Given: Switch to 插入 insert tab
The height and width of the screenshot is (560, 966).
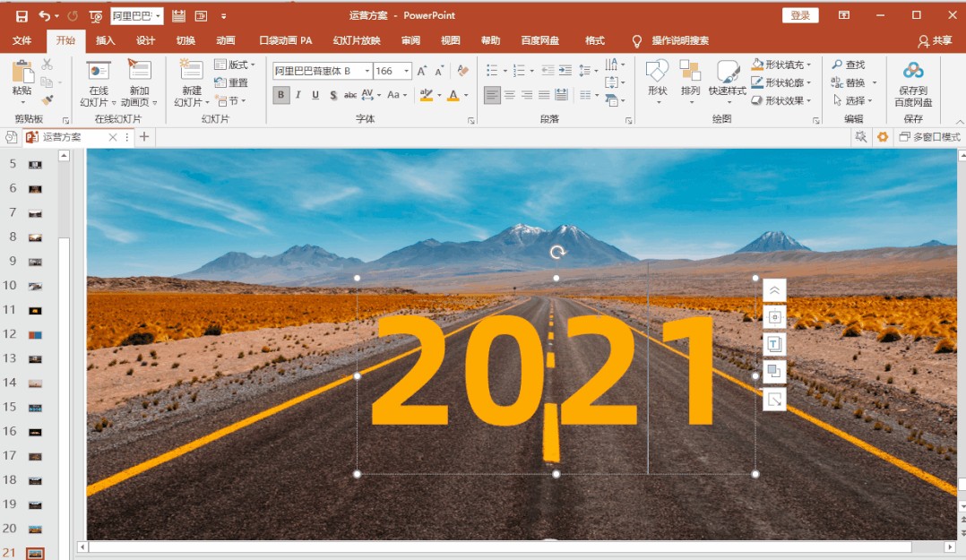Looking at the screenshot, I should pos(106,40).
